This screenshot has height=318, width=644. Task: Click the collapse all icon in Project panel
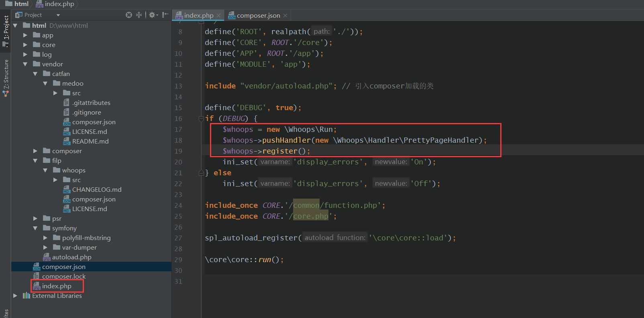point(139,15)
